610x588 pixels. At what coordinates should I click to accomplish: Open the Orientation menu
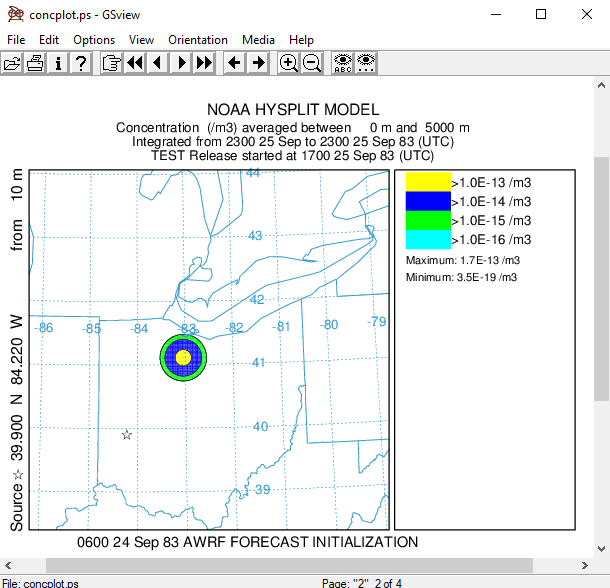click(x=198, y=40)
